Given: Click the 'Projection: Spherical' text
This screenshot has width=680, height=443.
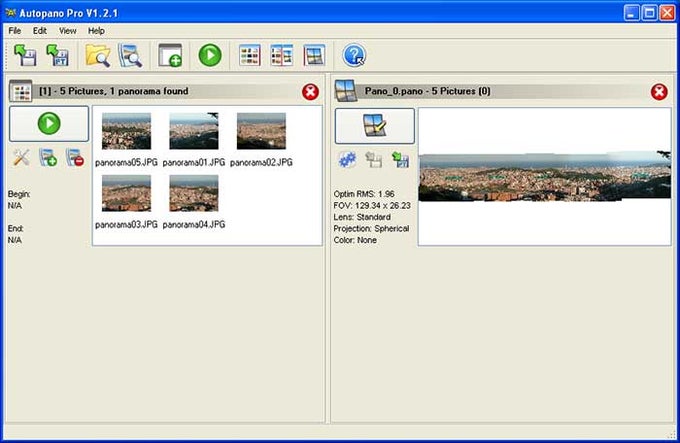Looking at the screenshot, I should tap(371, 228).
